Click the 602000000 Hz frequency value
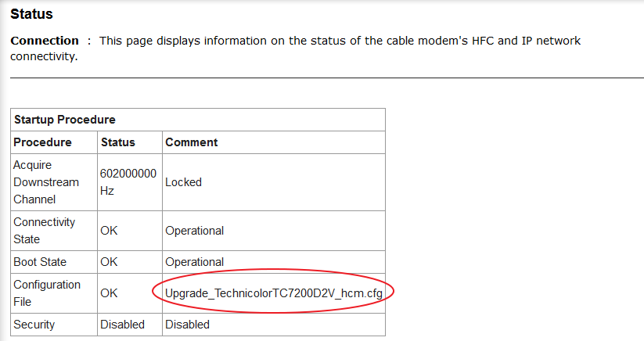Viewport: 644px width, 341px height. pyautogui.click(x=128, y=182)
